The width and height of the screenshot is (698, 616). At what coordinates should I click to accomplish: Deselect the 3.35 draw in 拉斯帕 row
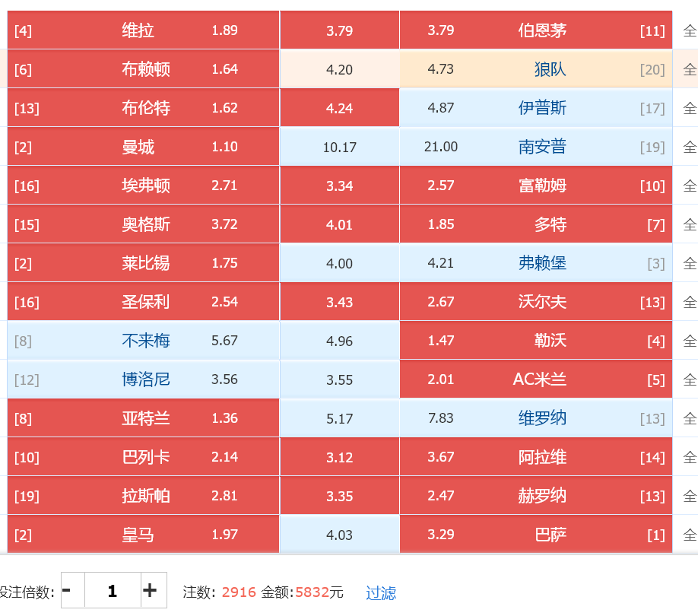pyautogui.click(x=340, y=495)
